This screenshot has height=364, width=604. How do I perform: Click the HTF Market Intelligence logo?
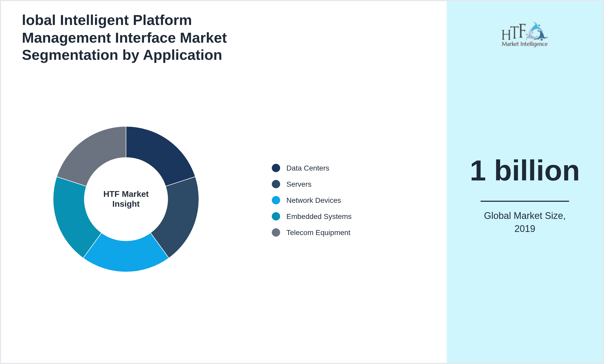[x=525, y=34]
